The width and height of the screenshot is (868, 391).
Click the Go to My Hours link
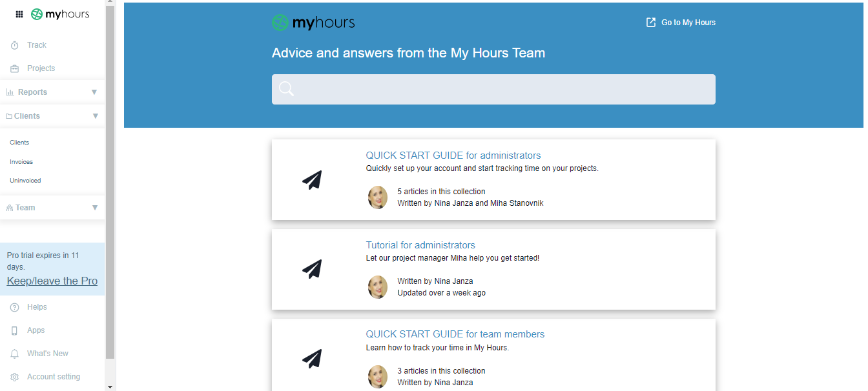coord(688,23)
